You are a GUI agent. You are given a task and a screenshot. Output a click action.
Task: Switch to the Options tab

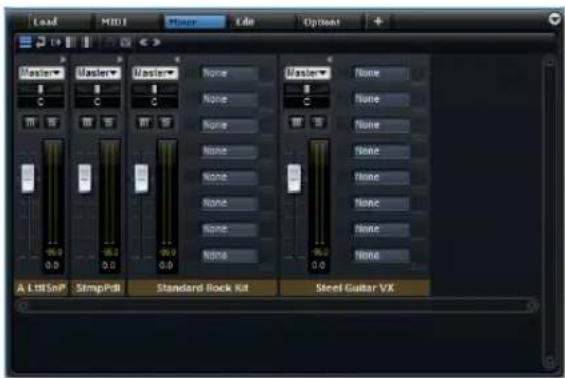(322, 22)
